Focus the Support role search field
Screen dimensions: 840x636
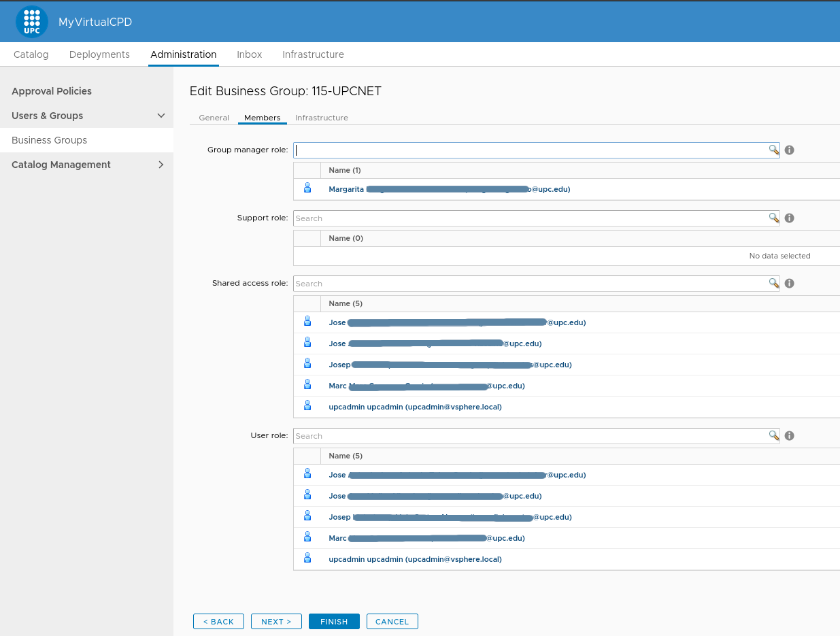[x=531, y=218]
